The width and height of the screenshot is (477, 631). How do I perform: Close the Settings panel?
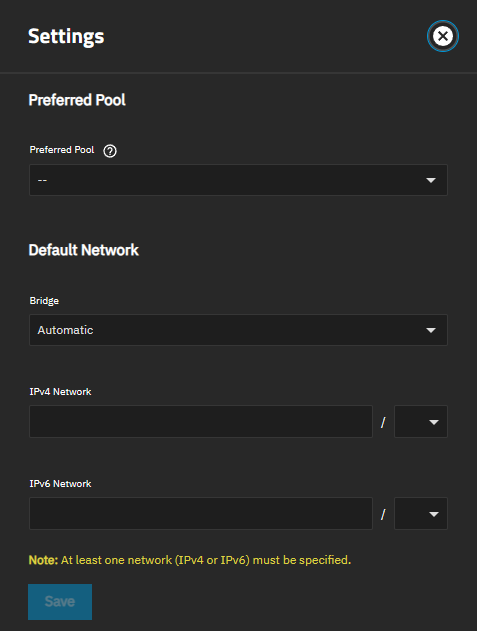(x=442, y=36)
